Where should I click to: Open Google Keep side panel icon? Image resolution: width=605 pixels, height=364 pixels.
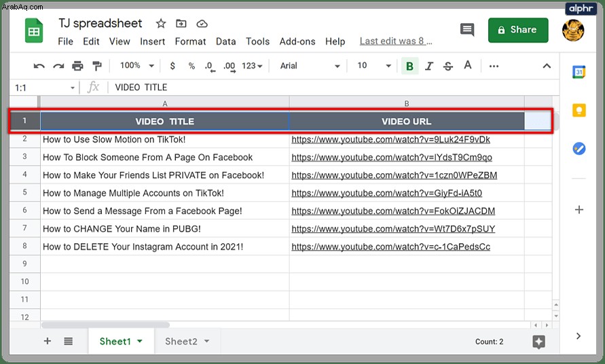click(x=579, y=111)
